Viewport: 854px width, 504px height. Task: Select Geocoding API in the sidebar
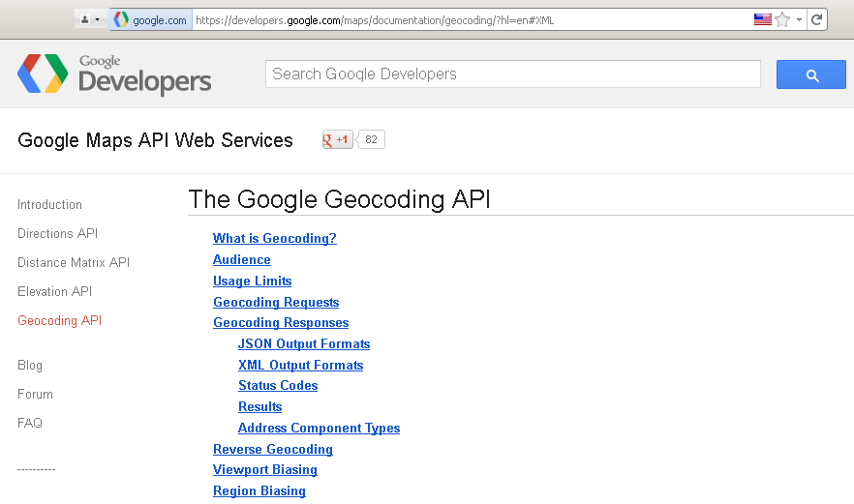point(59,320)
